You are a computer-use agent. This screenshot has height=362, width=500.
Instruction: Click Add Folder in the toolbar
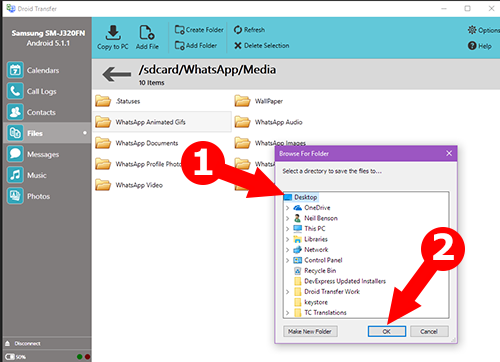[x=196, y=45]
